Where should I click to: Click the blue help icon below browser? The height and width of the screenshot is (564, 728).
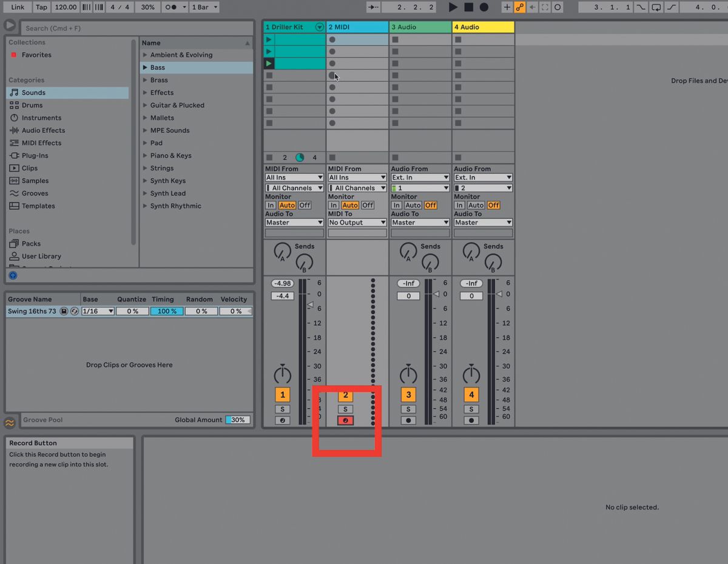[x=13, y=275]
